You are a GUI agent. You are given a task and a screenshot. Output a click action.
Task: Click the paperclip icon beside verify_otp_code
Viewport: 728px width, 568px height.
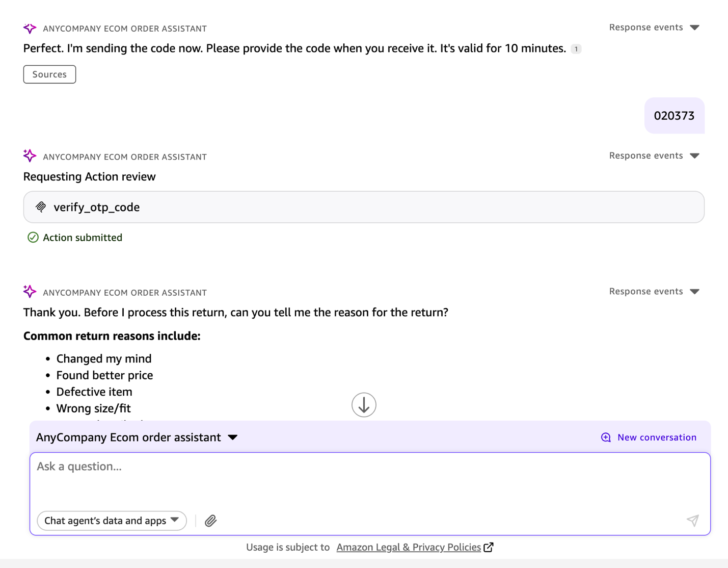tap(41, 207)
